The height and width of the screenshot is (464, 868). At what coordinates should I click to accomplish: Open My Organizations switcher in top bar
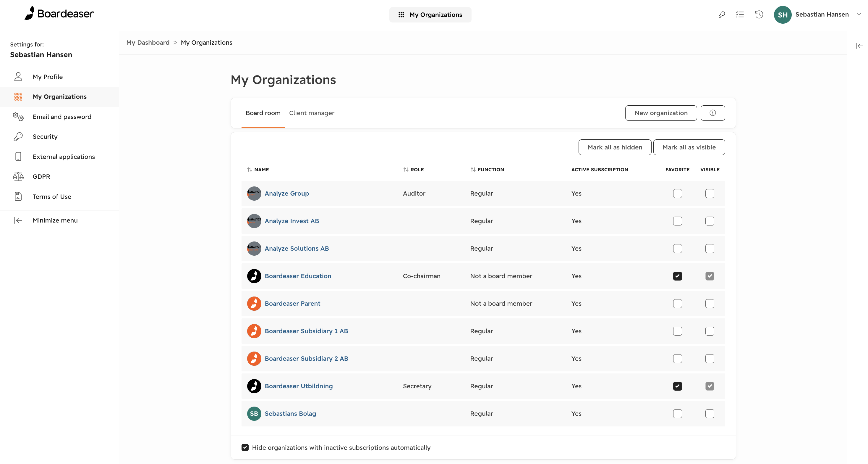430,14
